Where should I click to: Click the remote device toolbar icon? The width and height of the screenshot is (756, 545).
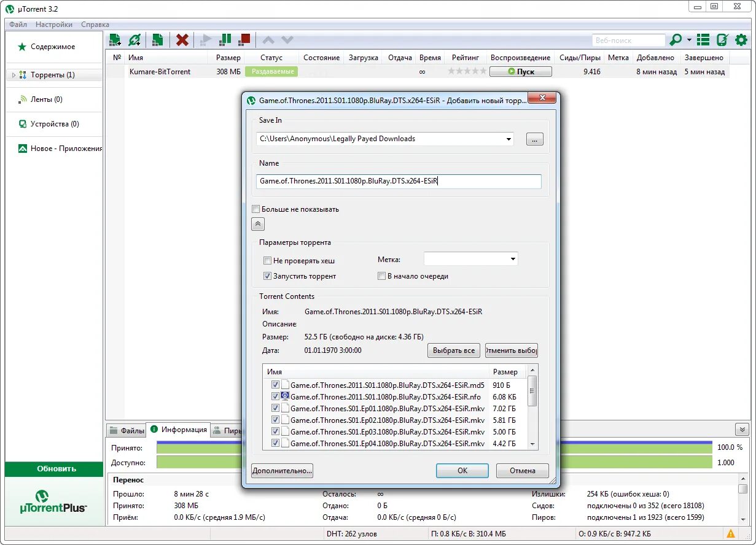click(x=722, y=40)
